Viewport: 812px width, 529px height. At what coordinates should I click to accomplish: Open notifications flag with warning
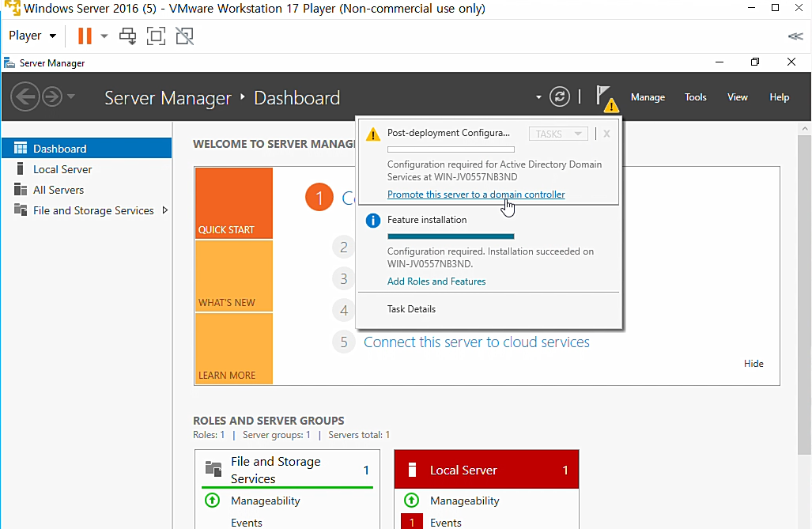pyautogui.click(x=606, y=98)
